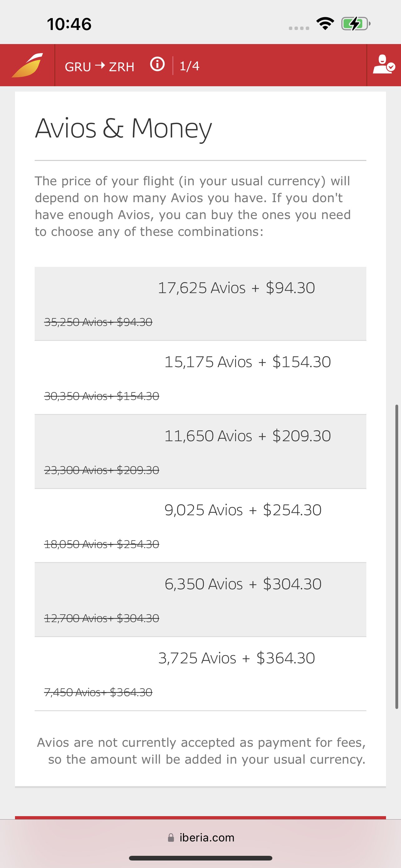
Task: Tap the 1/4 step indicator
Action: 189,66
